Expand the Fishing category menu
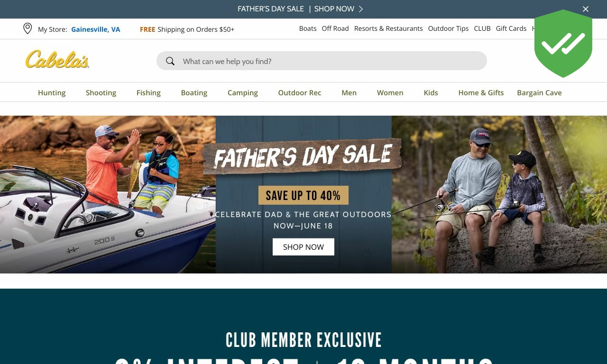This screenshot has height=364, width=607. pyautogui.click(x=148, y=92)
